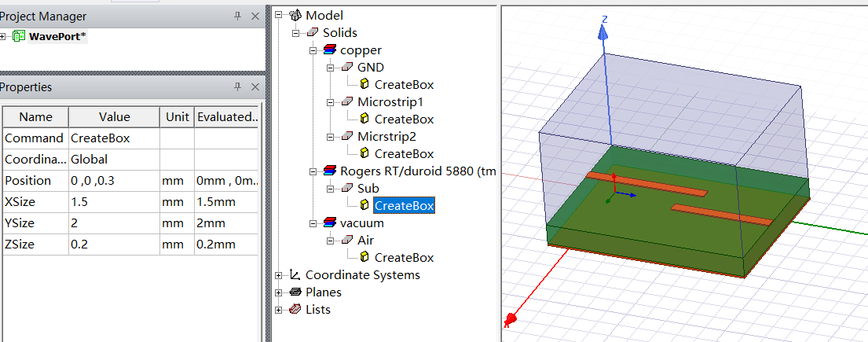The width and height of the screenshot is (868, 342).
Task: Select the GND object
Action: click(371, 67)
